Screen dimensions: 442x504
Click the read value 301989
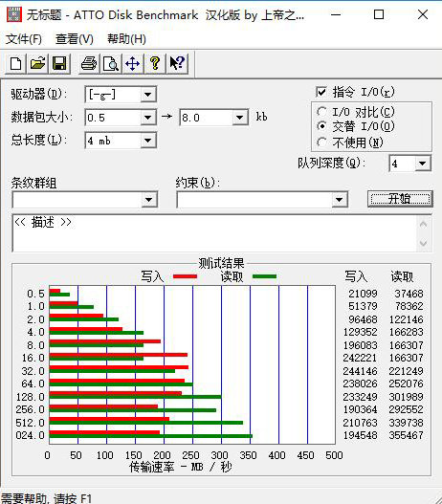pyautogui.click(x=407, y=397)
